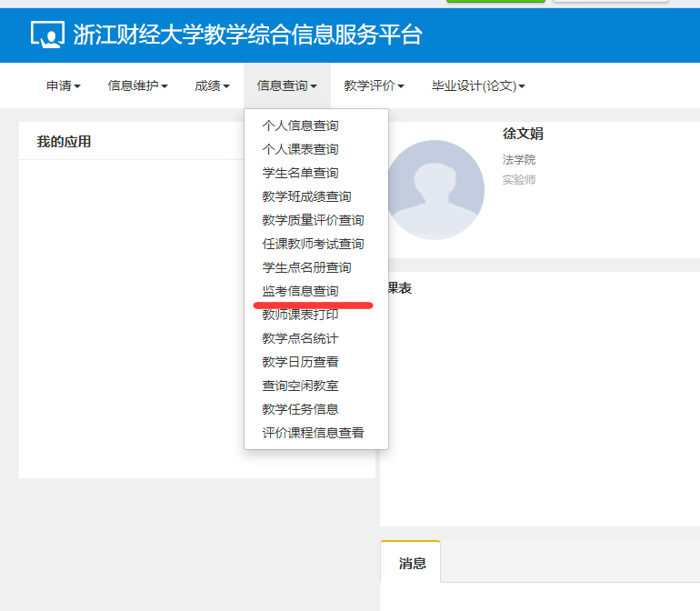Open the 成绩 dropdown menu

212,86
